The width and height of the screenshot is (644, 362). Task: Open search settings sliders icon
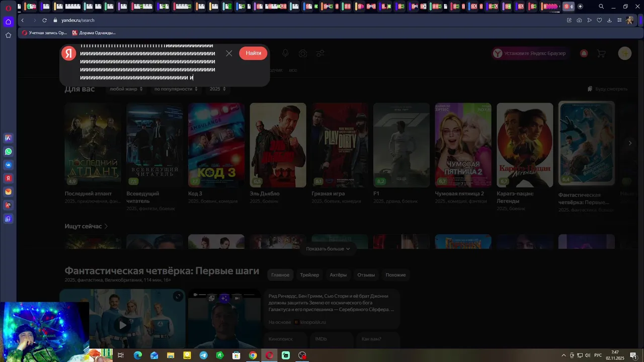[320, 53]
